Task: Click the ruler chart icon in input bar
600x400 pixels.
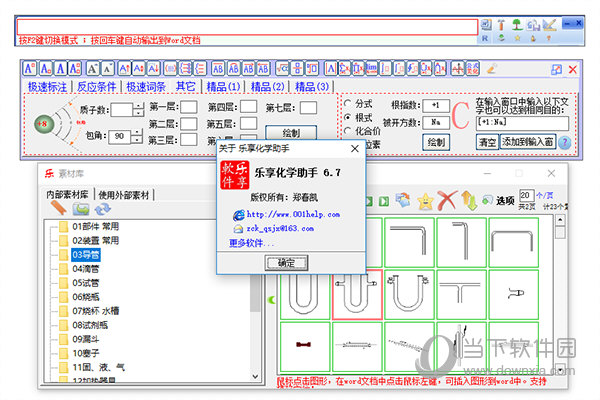Action: (549, 25)
